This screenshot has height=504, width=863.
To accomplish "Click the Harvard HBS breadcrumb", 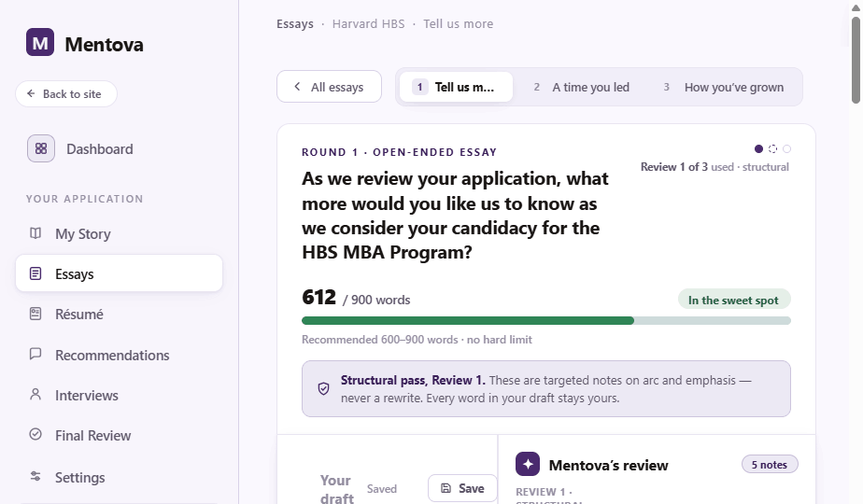I will click(368, 23).
